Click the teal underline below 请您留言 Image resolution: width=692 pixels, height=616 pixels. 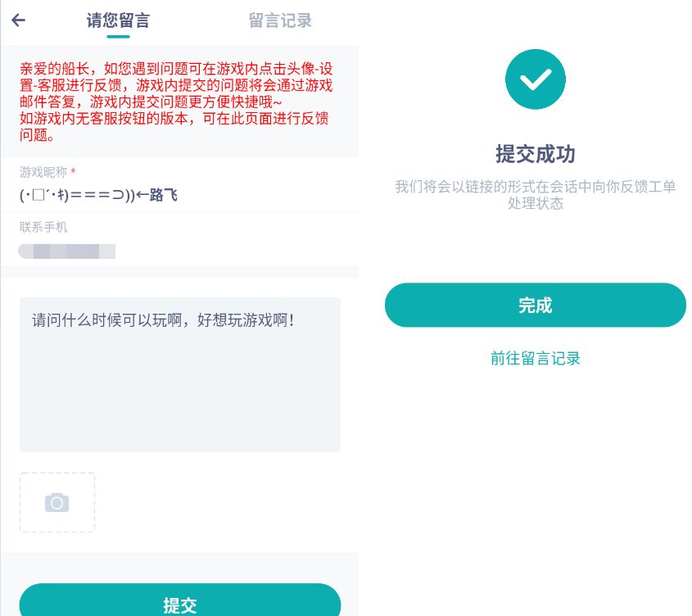118,36
